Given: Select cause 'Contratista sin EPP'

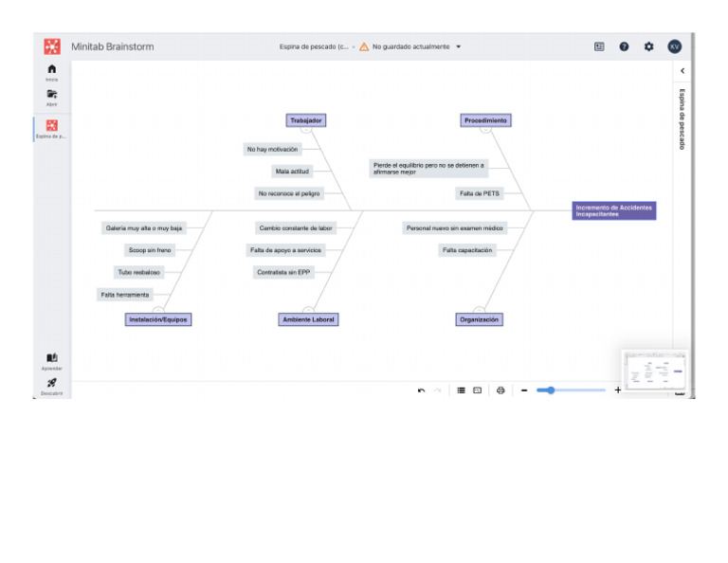Looking at the screenshot, I should point(283,272).
